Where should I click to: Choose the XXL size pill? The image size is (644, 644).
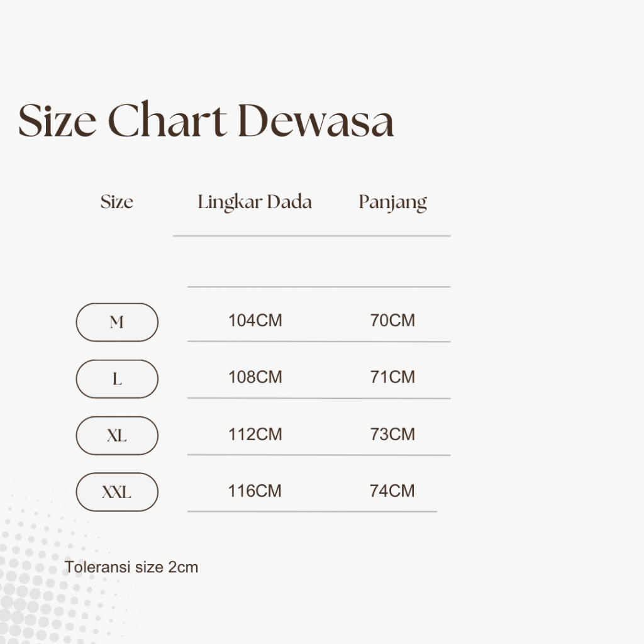point(117,492)
